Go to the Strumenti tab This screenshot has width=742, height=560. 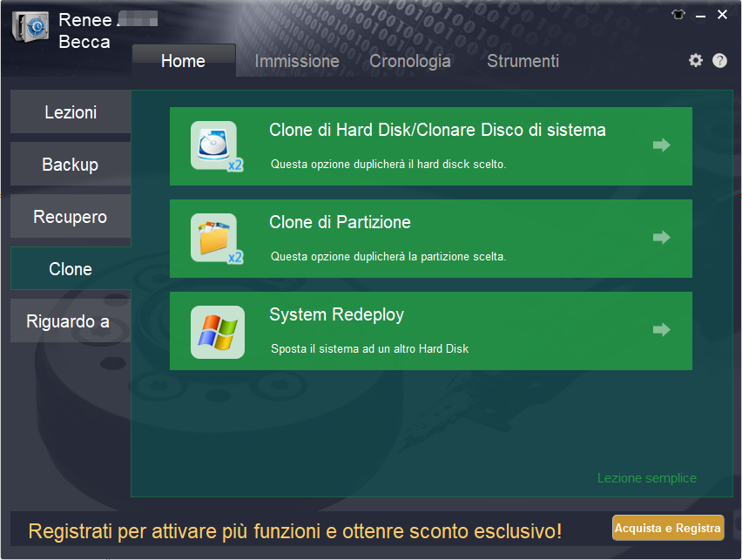pyautogui.click(x=523, y=61)
